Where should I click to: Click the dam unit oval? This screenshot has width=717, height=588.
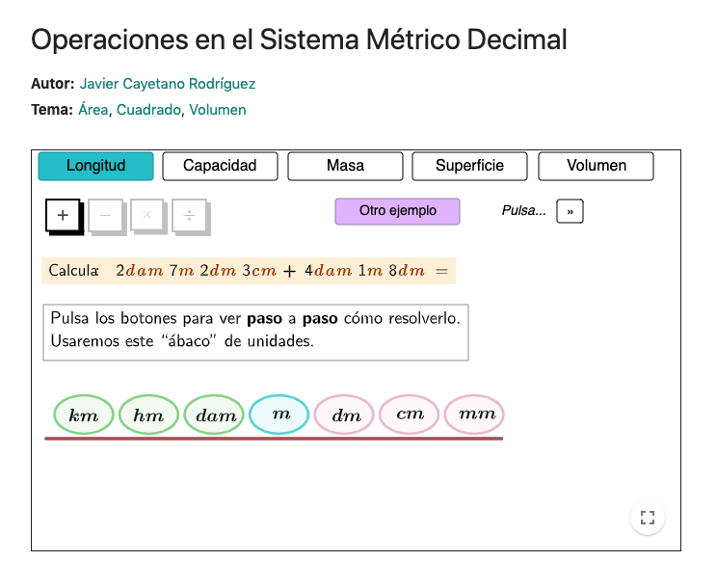coord(215,415)
